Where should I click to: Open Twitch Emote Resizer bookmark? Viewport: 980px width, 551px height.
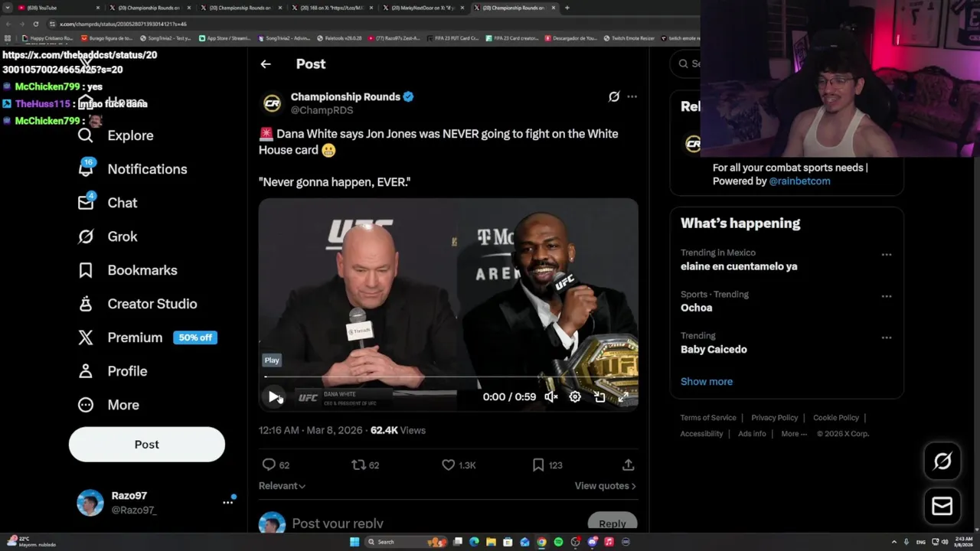629,38
